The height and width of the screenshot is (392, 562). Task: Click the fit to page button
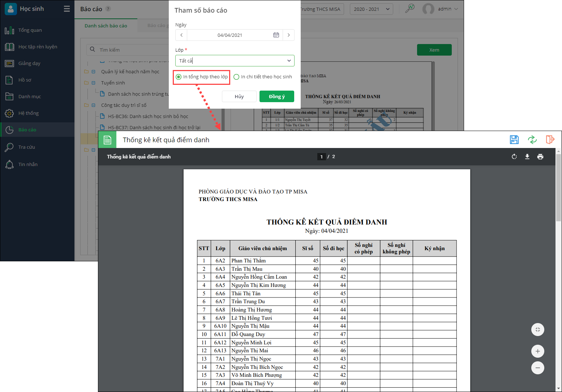click(538, 330)
